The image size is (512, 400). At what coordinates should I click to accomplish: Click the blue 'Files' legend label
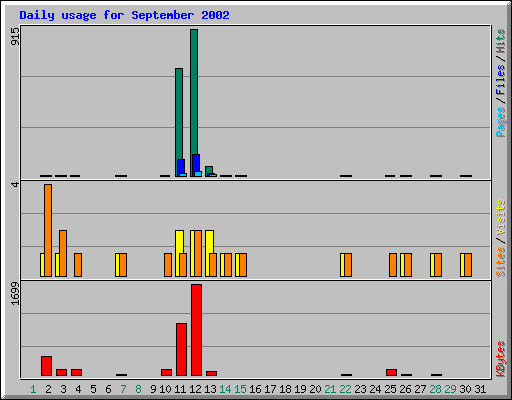[x=500, y=80]
